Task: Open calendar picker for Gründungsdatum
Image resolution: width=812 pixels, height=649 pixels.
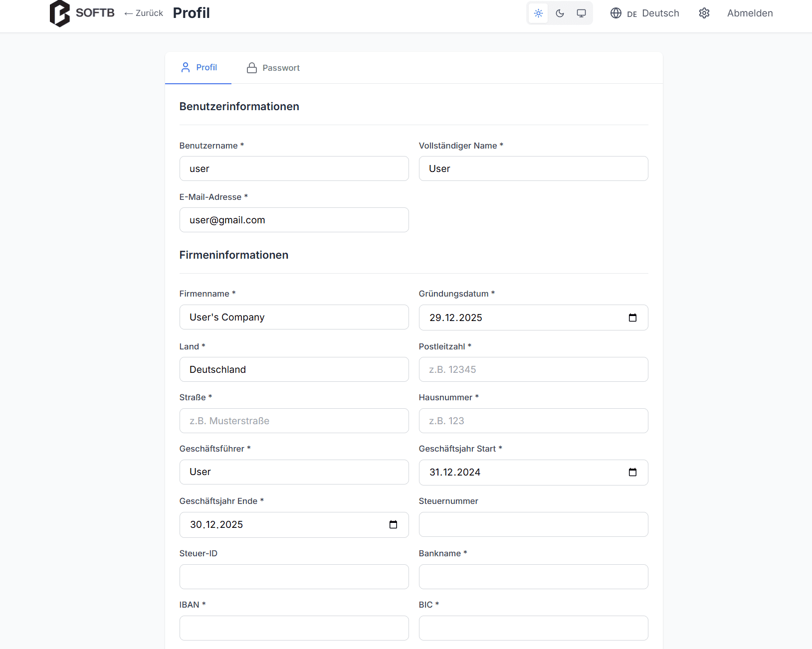Action: coord(632,318)
